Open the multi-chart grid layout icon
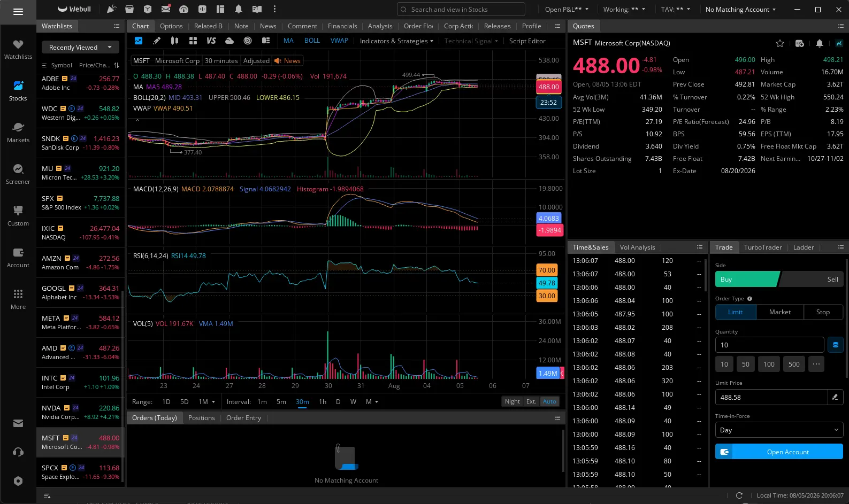The height and width of the screenshot is (504, 849). coord(193,41)
